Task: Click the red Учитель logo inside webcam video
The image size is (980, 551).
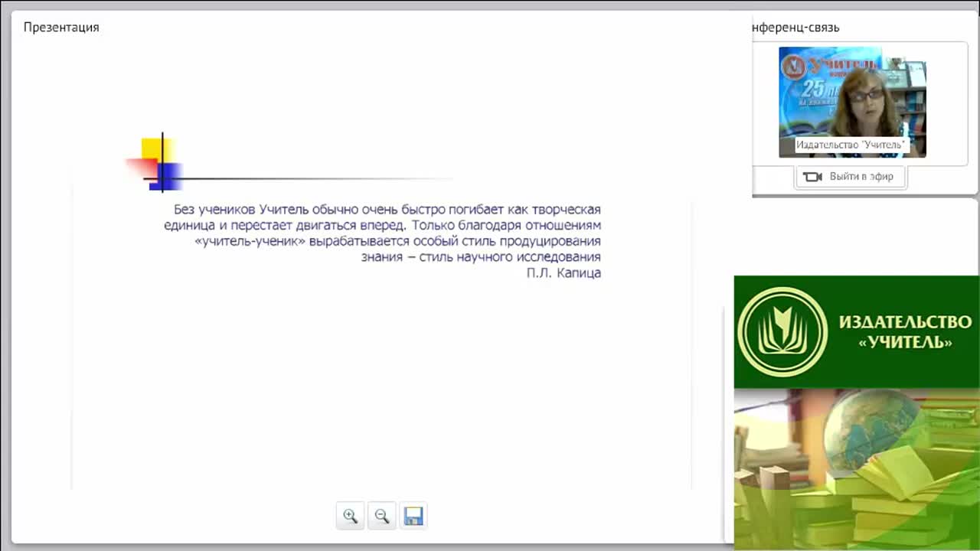Action: [x=793, y=67]
